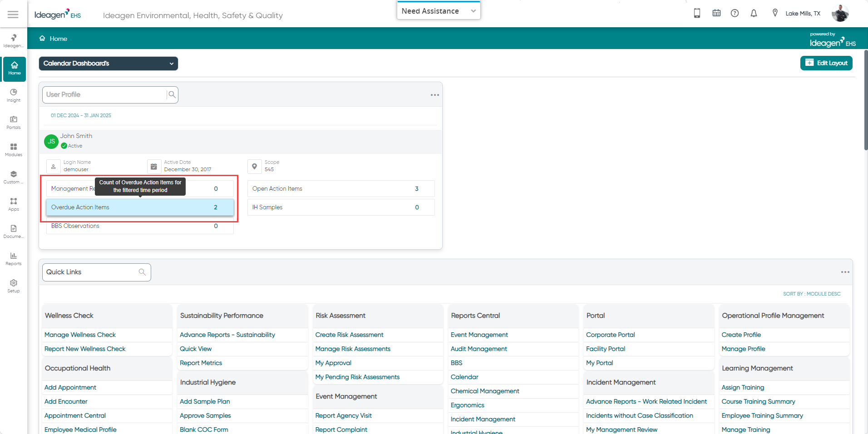Image resolution: width=868 pixels, height=434 pixels.
Task: Open the hamburger menu
Action: [x=13, y=15]
